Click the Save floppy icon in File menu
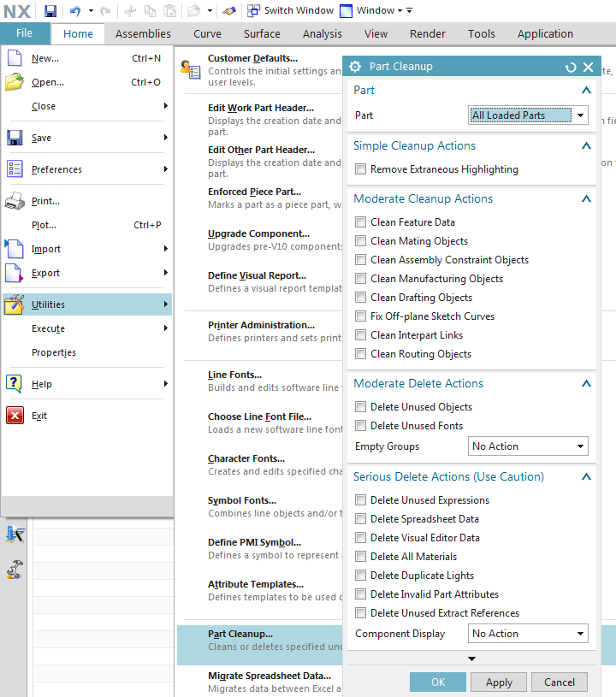 click(15, 138)
